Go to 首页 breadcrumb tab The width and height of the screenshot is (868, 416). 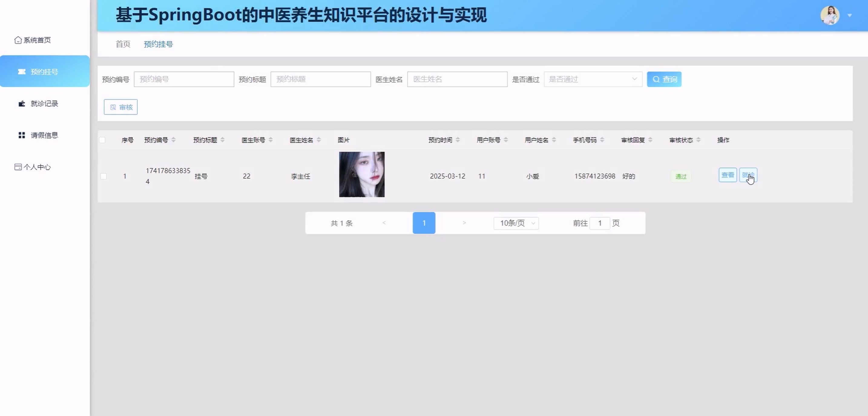click(x=123, y=44)
